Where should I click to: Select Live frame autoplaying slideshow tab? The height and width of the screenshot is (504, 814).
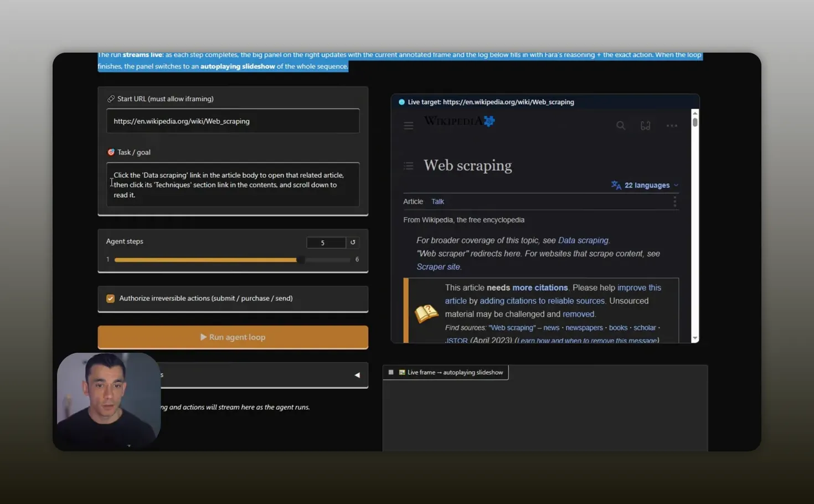coord(446,372)
